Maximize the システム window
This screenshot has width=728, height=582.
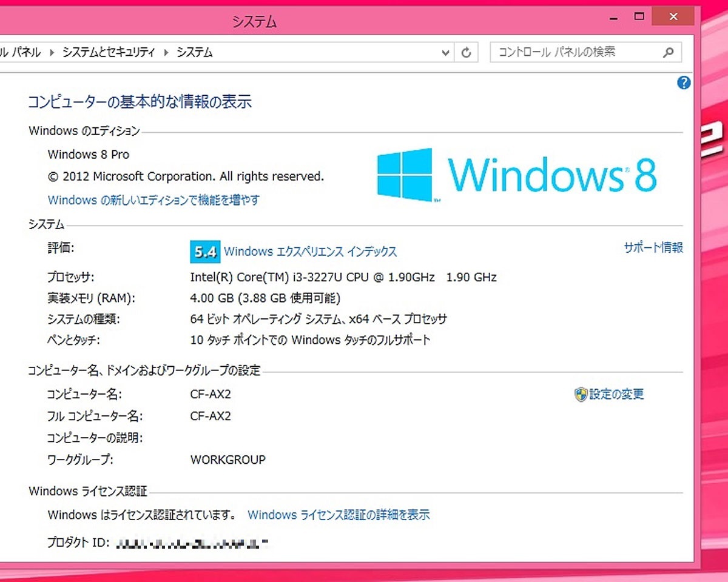point(639,16)
